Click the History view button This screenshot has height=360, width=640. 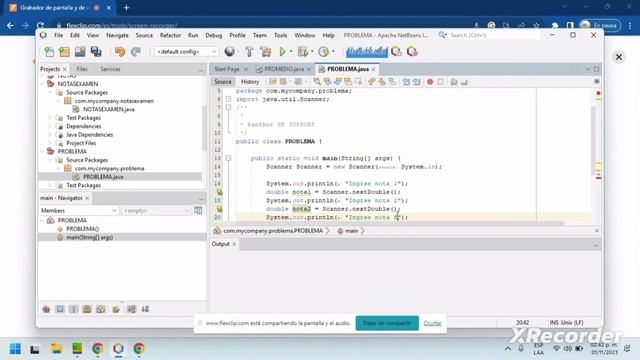tap(250, 82)
